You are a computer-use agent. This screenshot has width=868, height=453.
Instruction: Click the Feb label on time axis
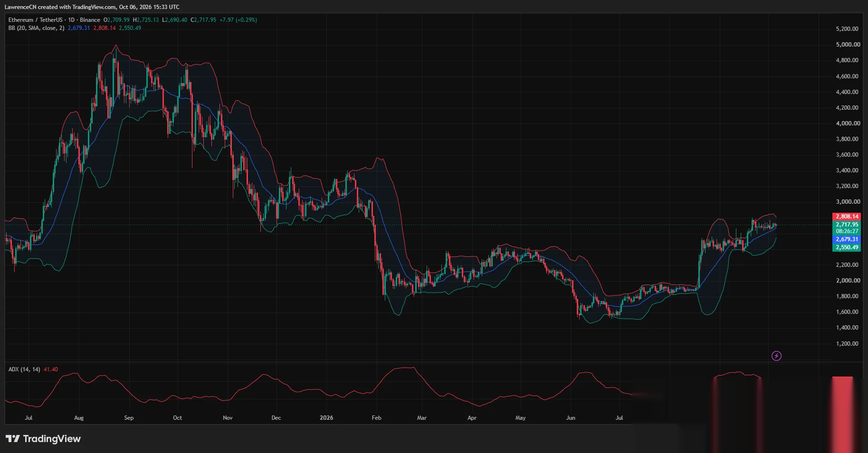(376, 418)
